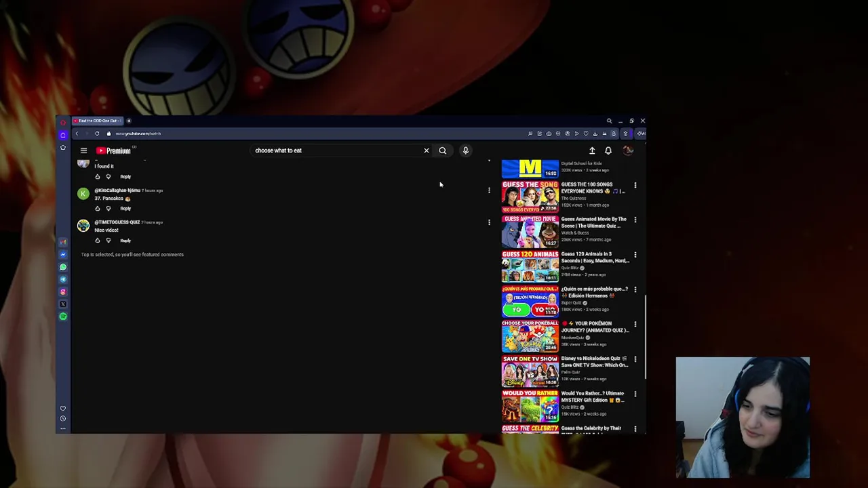Reply to the '37. Pancakes' comment
This screenshot has height=488, width=868.
pyautogui.click(x=125, y=208)
